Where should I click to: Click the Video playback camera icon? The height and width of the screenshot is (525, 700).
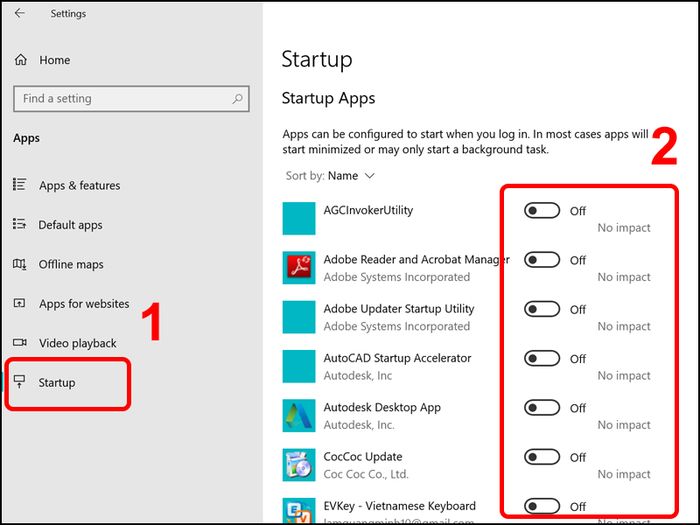[x=20, y=342]
